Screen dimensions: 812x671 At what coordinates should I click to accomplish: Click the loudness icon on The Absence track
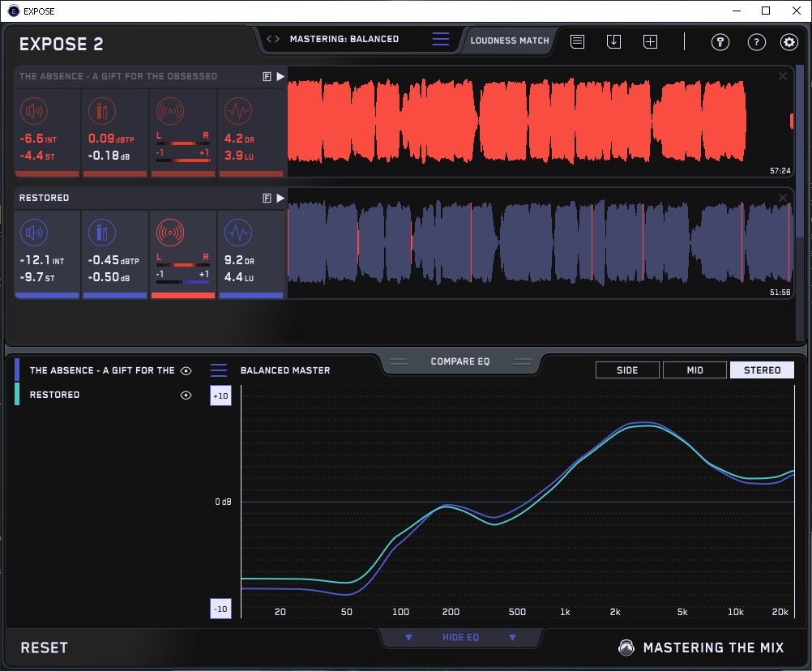point(34,111)
